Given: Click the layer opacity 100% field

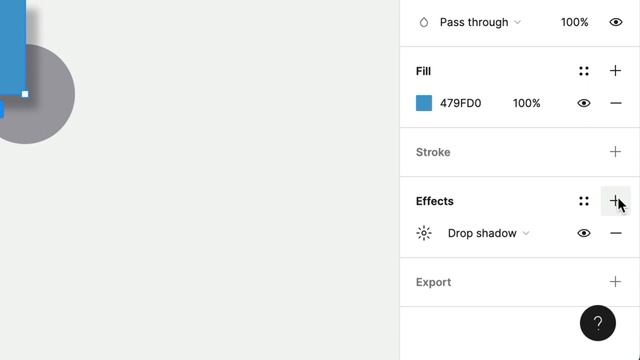Looking at the screenshot, I should pos(574,22).
